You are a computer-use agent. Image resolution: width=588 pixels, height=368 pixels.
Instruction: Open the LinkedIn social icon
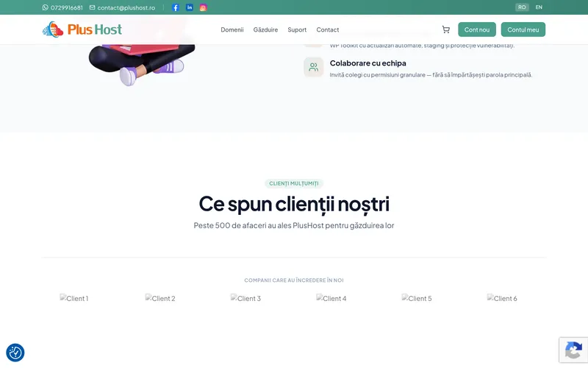190,7
